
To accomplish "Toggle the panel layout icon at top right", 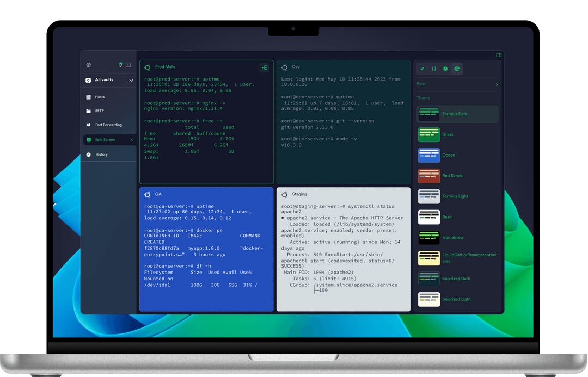I will [x=499, y=55].
